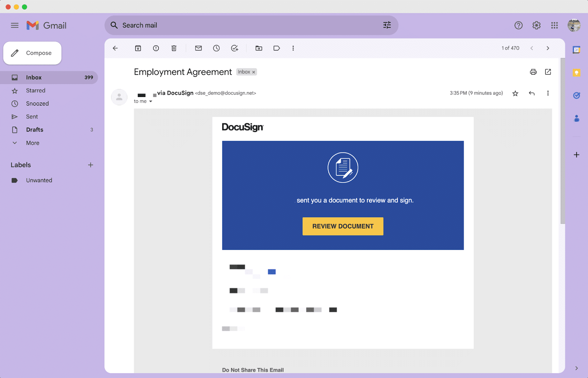Screen dimensions: 588x378
Task: Archive this email
Action: tap(138, 48)
